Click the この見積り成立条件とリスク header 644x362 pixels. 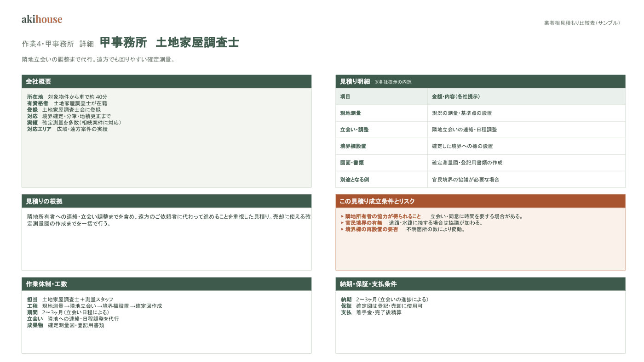tap(480, 201)
